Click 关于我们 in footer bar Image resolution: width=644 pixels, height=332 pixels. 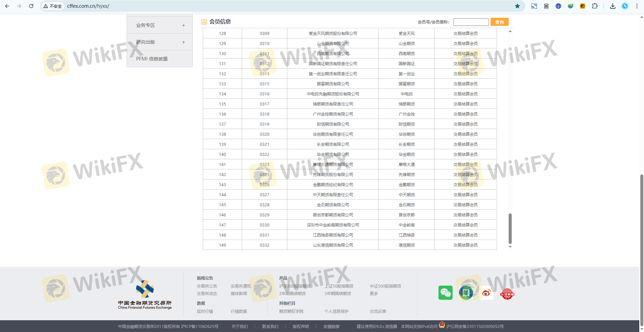(239, 327)
